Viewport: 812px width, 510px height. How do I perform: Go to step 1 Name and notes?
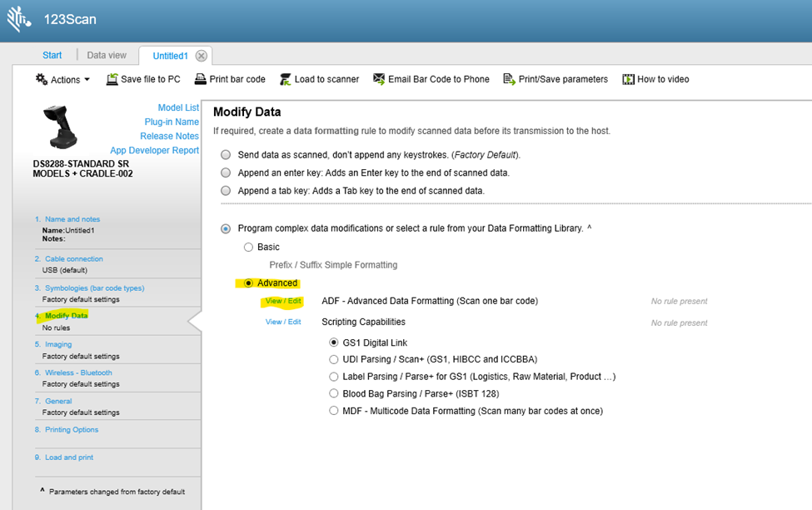(72, 219)
